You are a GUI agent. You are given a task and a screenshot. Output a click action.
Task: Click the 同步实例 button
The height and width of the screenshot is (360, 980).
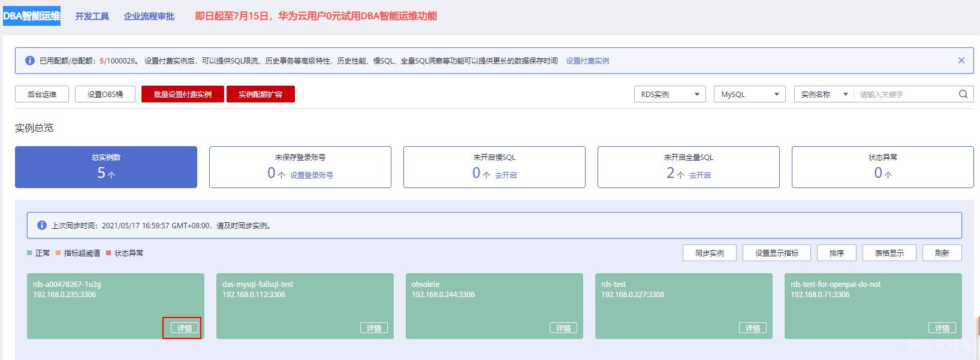[710, 253]
